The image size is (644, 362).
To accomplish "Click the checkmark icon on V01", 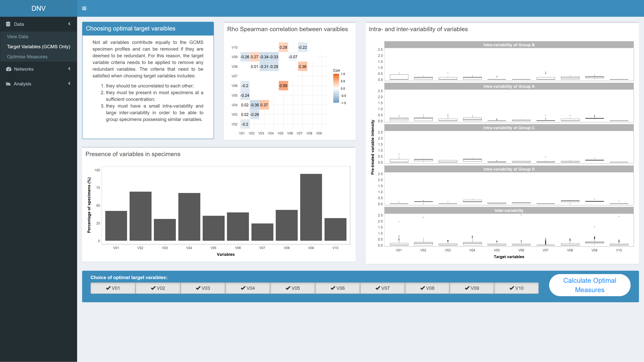I will [108, 288].
